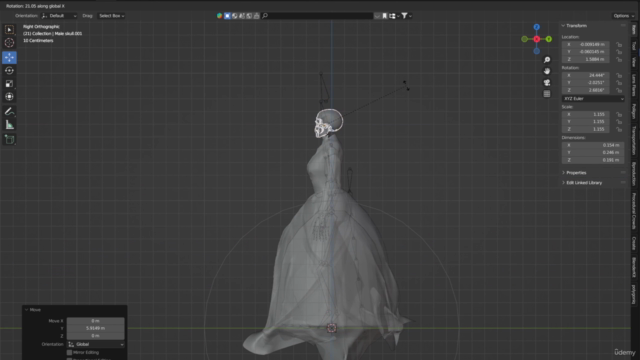The height and width of the screenshot is (360, 640).
Task: Click the multicolored sphere icon in header
Action: [220, 16]
